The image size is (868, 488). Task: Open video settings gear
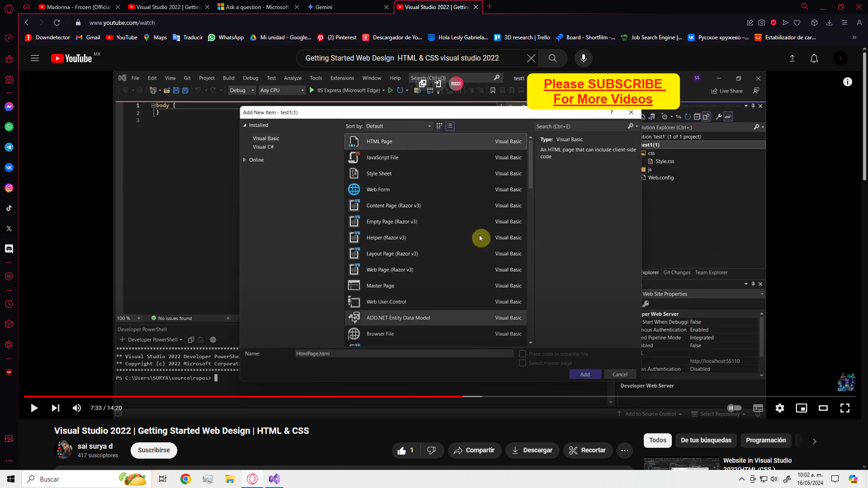click(780, 408)
